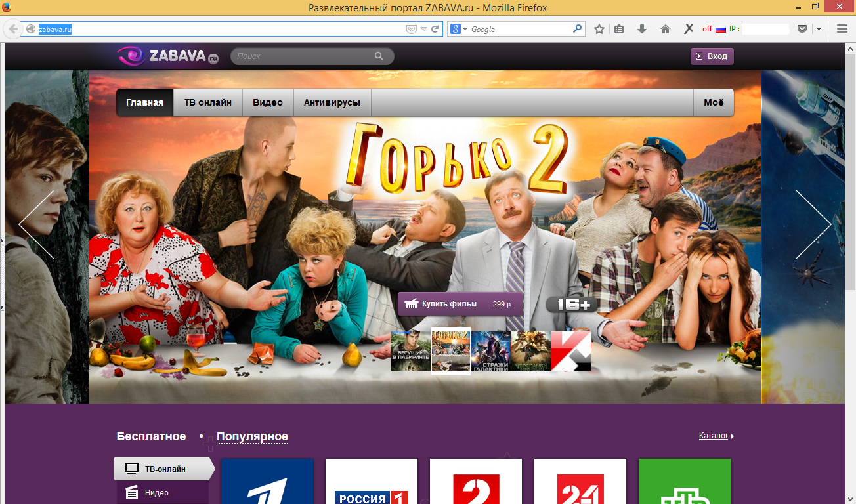856x504 pixels.
Task: Show next slide with right arrow
Action: pos(814,224)
